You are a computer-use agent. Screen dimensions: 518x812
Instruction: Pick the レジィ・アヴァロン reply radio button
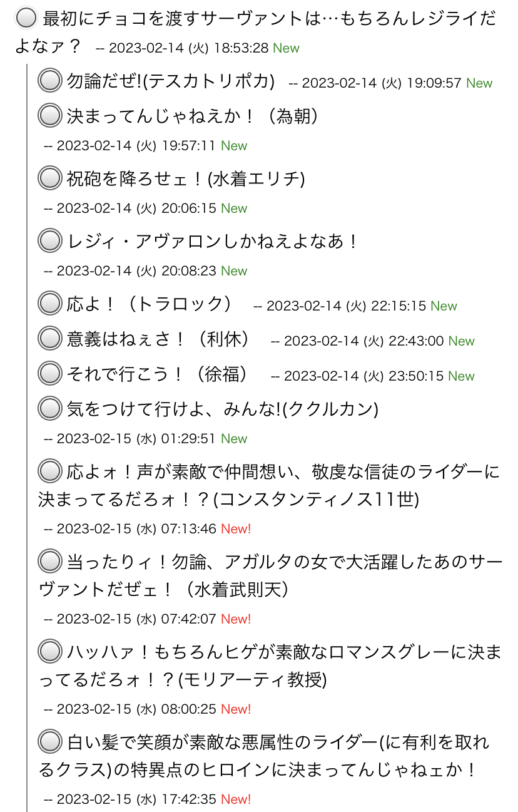[50, 242]
